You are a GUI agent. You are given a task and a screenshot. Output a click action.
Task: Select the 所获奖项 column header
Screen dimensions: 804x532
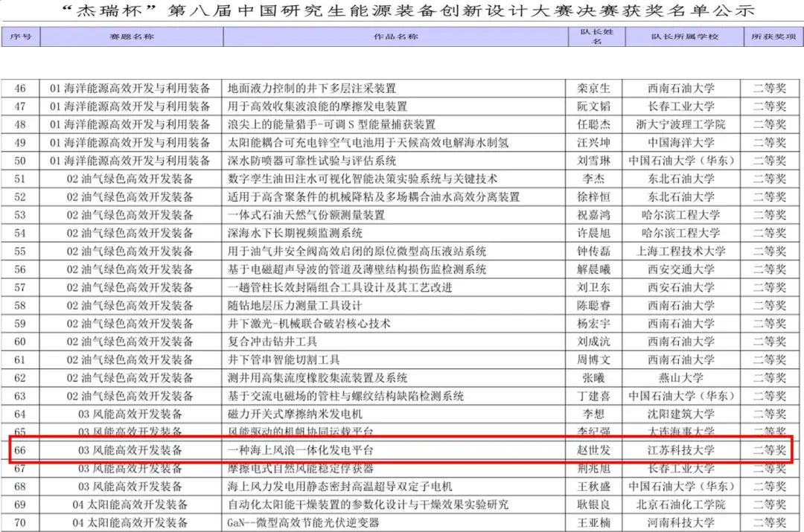(773, 36)
